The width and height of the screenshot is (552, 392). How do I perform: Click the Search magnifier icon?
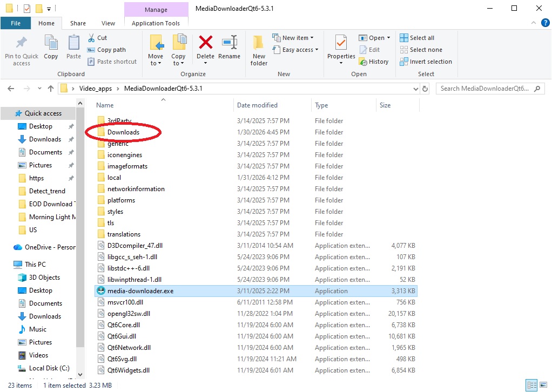coord(537,89)
